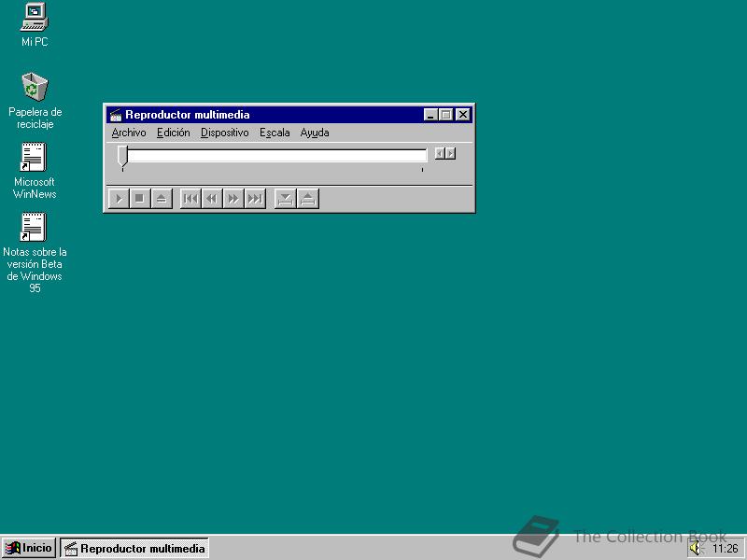Select the Mi PC desktop icon
The image size is (747, 560).
[x=35, y=25]
